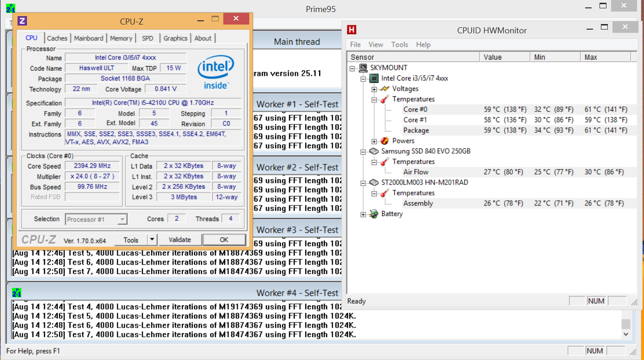
Task: Click the Voltages lightning icon
Action: tap(385, 89)
